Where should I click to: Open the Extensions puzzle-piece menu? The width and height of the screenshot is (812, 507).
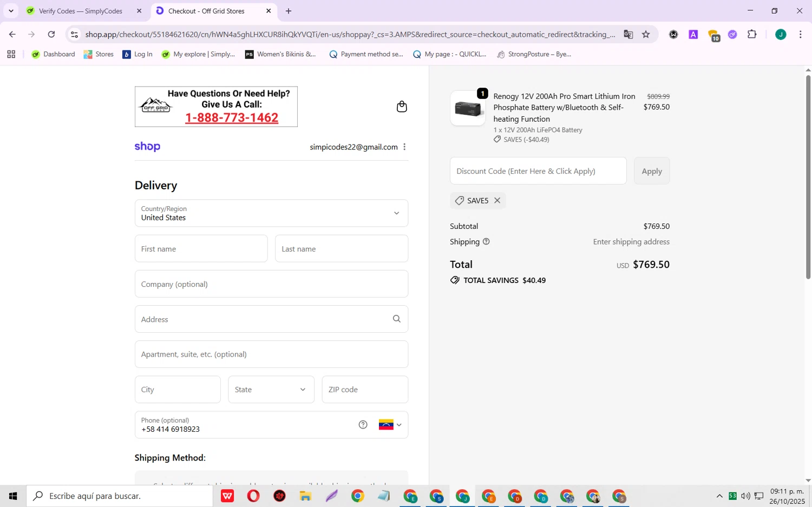point(752,34)
